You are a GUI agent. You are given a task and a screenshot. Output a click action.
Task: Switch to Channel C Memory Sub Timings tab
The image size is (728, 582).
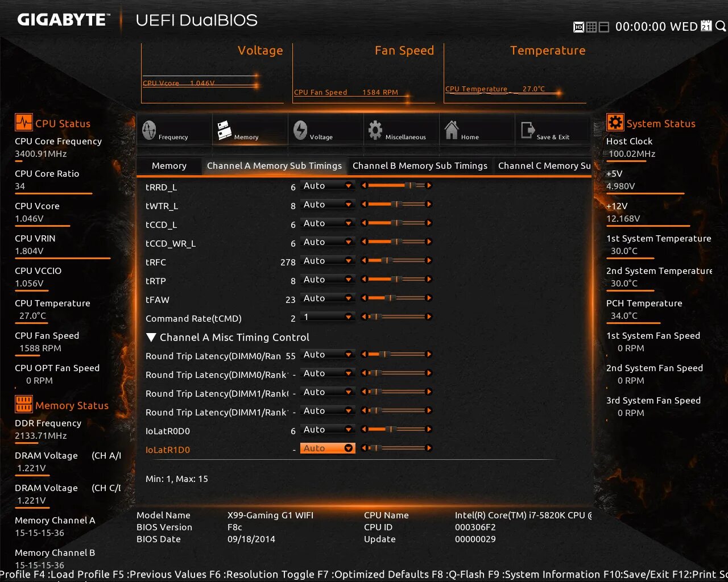click(x=544, y=165)
